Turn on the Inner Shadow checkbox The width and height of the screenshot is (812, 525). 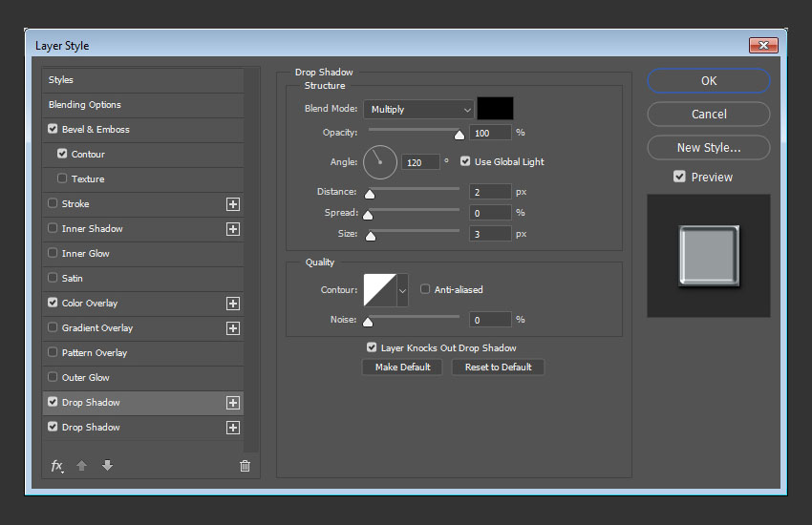point(53,228)
